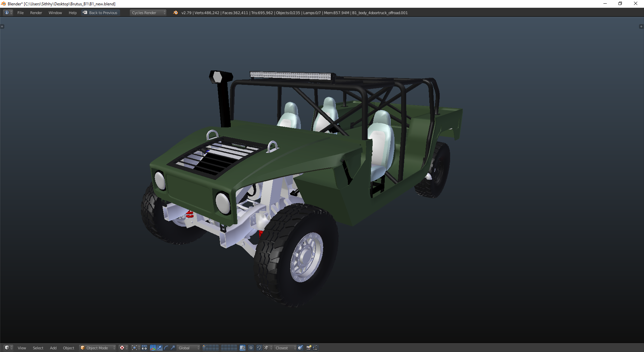Image resolution: width=644 pixels, height=352 pixels.
Task: Click the Blender logo icon in header
Action: tap(175, 13)
